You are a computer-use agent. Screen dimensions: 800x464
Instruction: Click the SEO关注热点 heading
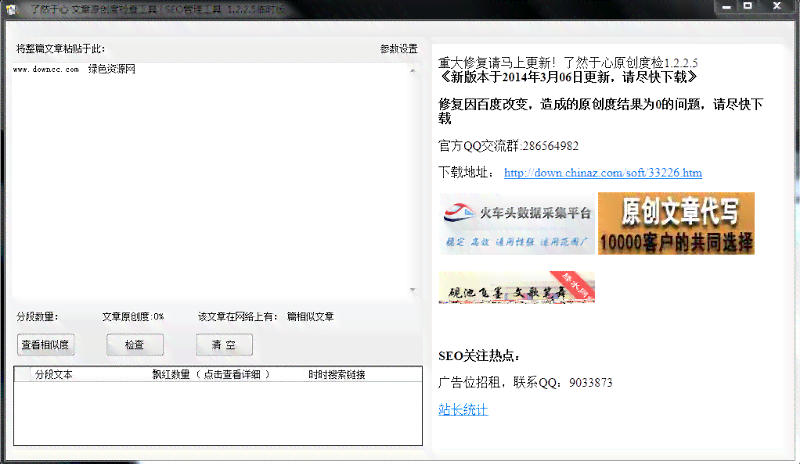coord(479,356)
